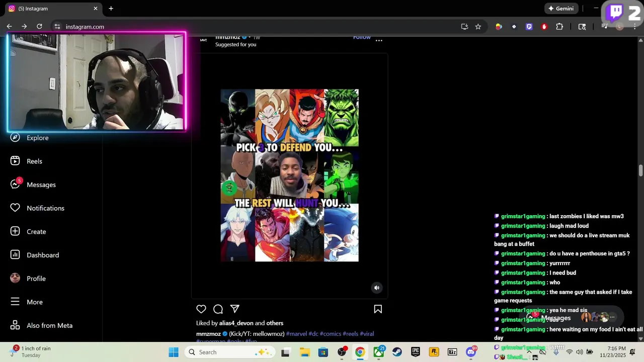
Task: Open Chrome Extensions puzzle icon
Action: tap(559, 27)
